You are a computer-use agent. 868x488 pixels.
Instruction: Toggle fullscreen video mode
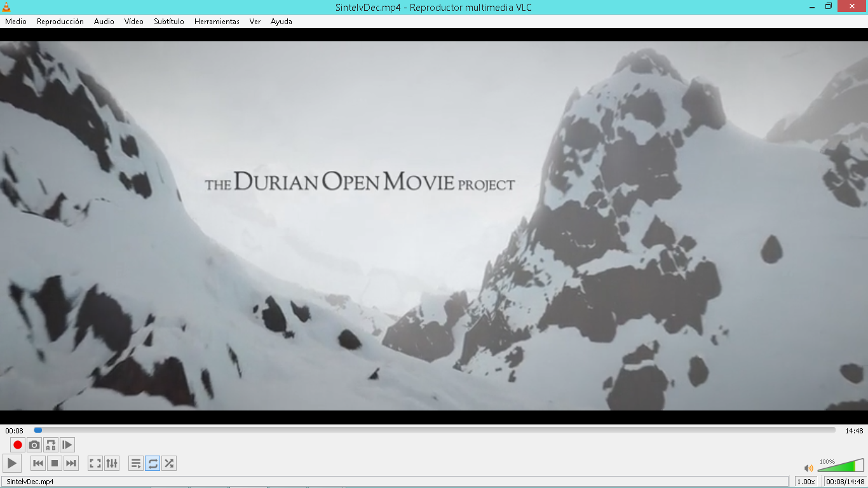pyautogui.click(x=95, y=464)
